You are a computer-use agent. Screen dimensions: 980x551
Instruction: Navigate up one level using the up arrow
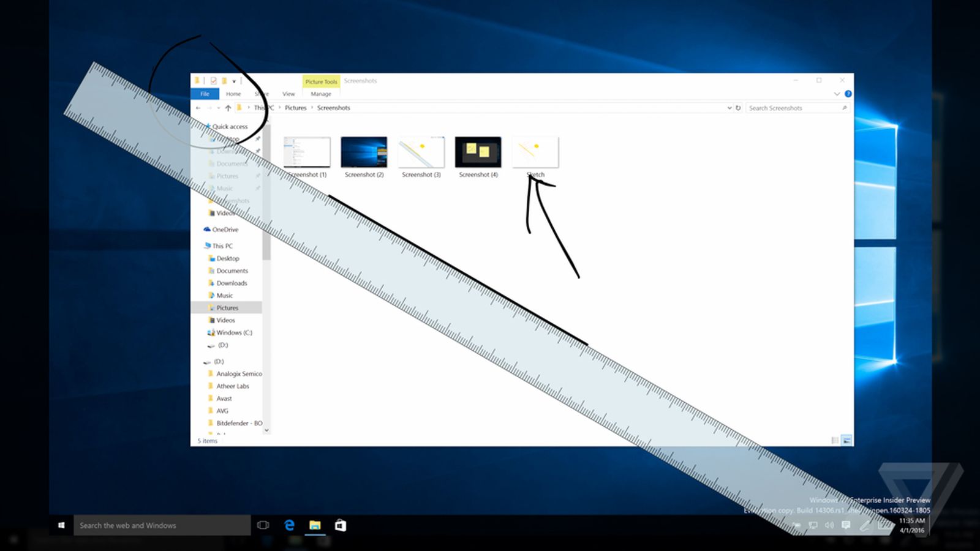(x=227, y=108)
